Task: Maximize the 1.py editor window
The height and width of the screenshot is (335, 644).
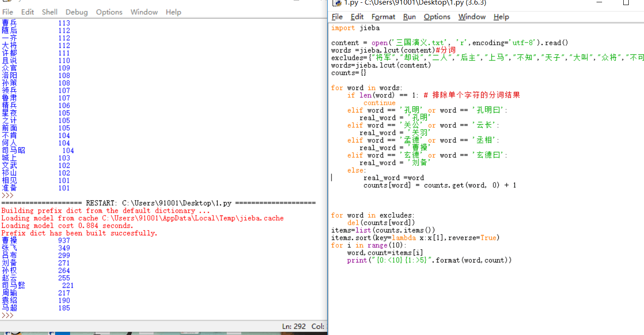Action: tap(626, 3)
